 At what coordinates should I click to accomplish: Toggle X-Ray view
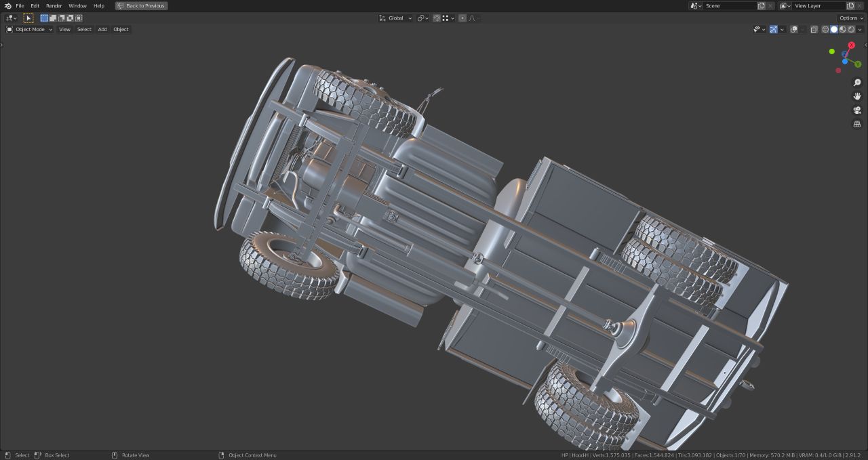(x=814, y=29)
